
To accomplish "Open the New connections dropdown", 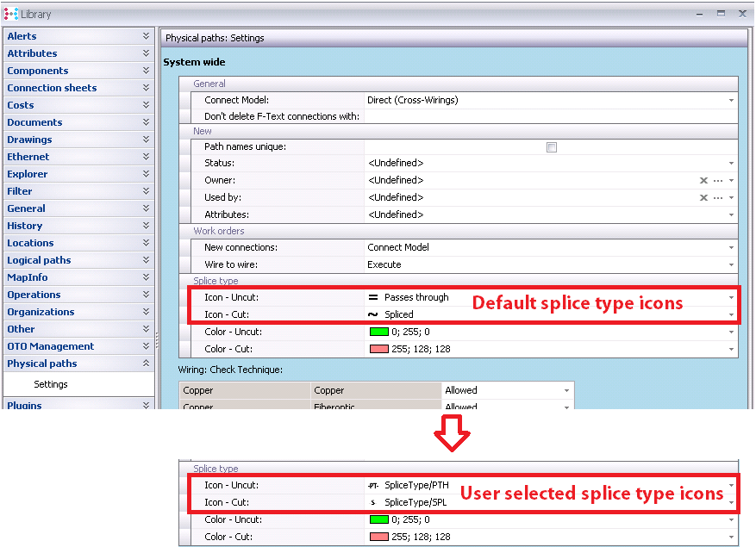I will point(731,248).
